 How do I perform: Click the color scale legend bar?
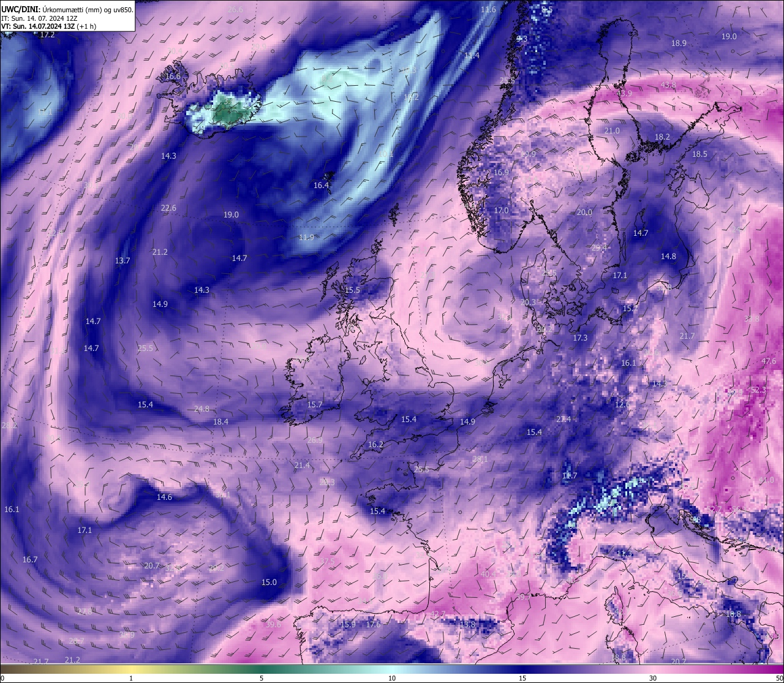pos(392,668)
